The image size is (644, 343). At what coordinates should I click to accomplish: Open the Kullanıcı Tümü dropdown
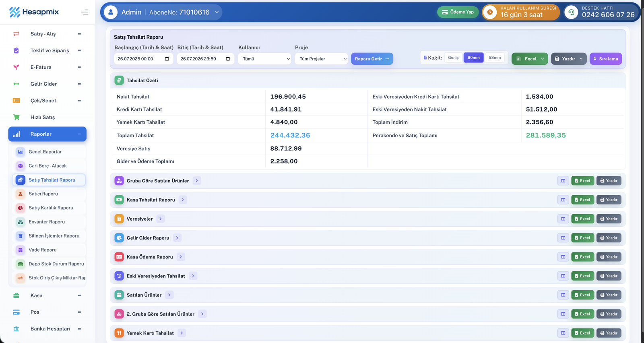[265, 59]
